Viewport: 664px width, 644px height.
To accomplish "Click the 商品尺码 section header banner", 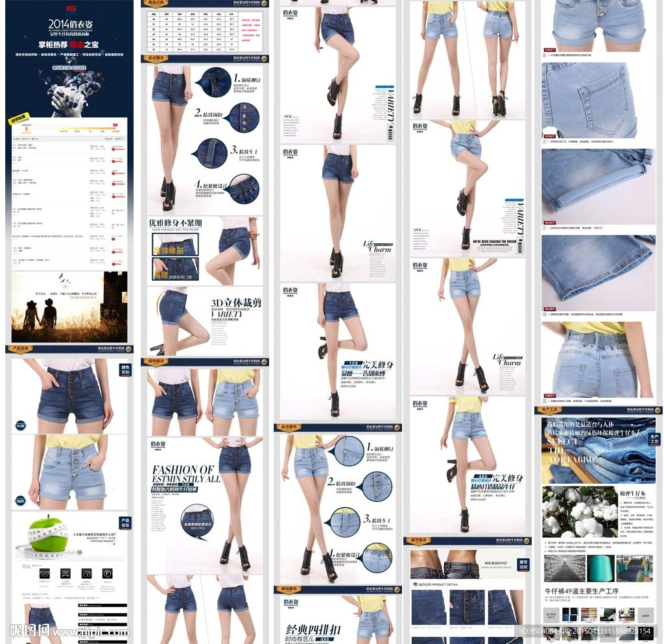I will coord(205,3).
